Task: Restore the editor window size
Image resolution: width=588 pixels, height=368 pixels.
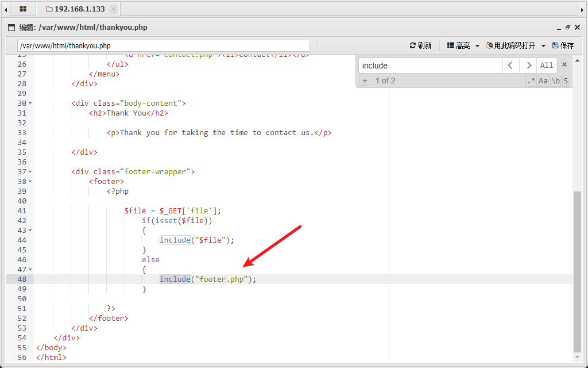Action: pos(568,28)
